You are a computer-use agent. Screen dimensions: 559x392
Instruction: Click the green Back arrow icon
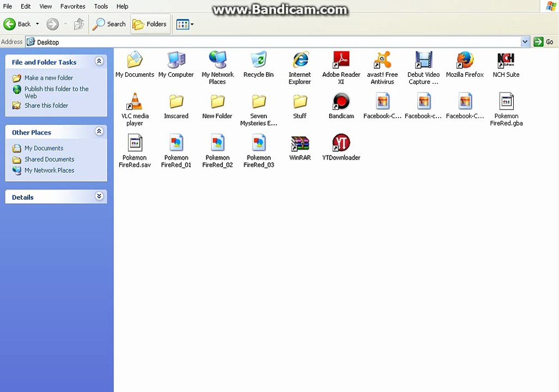(x=10, y=24)
